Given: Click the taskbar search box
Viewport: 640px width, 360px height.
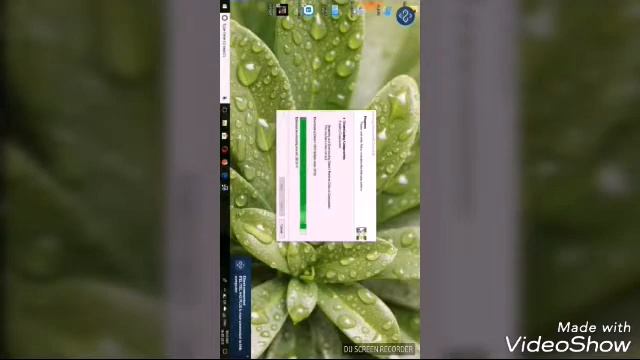Looking at the screenshot, I should (224, 58).
